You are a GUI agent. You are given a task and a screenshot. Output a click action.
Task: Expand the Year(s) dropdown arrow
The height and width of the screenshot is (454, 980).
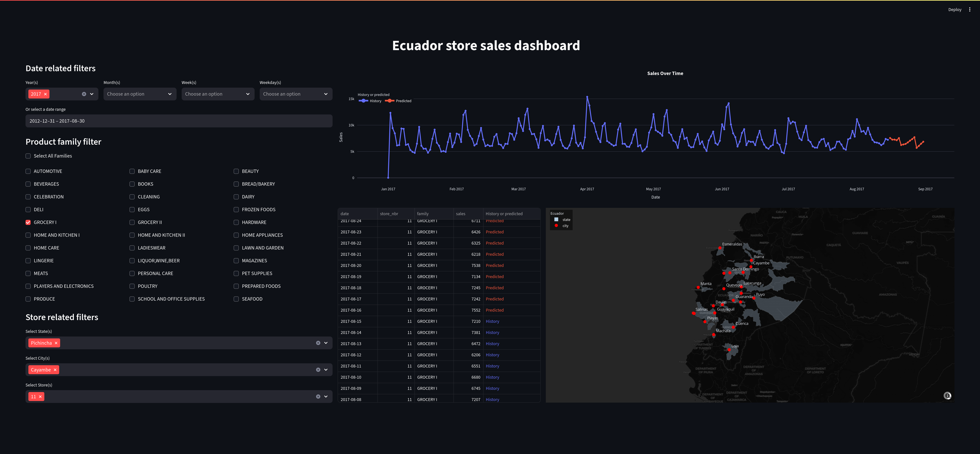click(92, 94)
